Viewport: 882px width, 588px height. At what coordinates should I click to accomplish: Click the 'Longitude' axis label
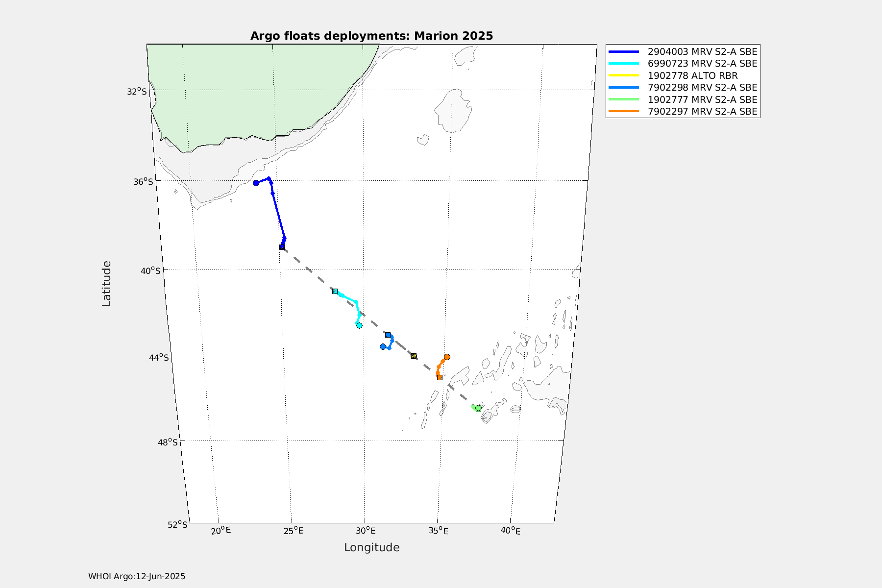coord(372,547)
